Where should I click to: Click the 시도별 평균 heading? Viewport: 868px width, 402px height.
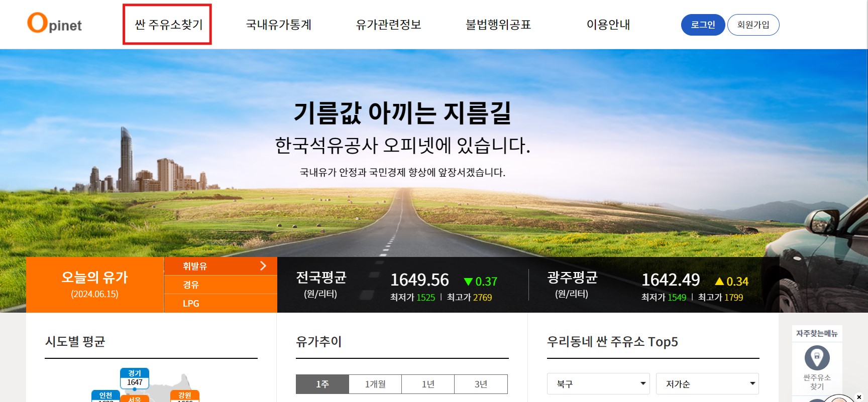pos(75,342)
